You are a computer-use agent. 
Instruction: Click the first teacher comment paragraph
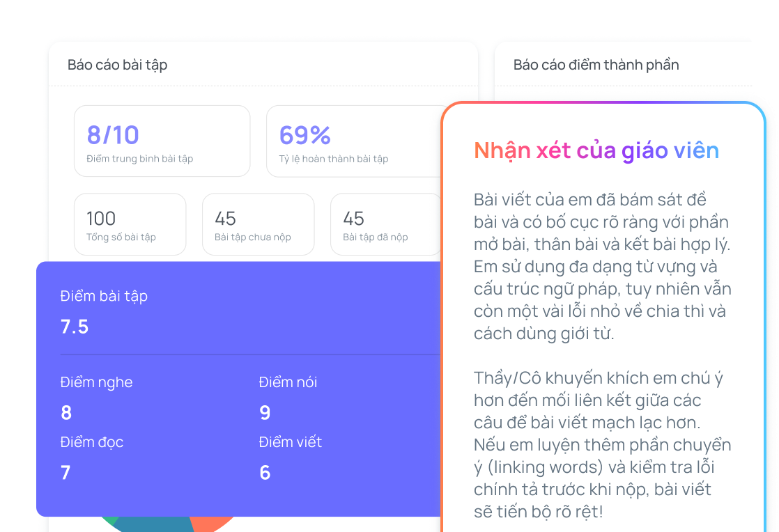tap(602, 267)
